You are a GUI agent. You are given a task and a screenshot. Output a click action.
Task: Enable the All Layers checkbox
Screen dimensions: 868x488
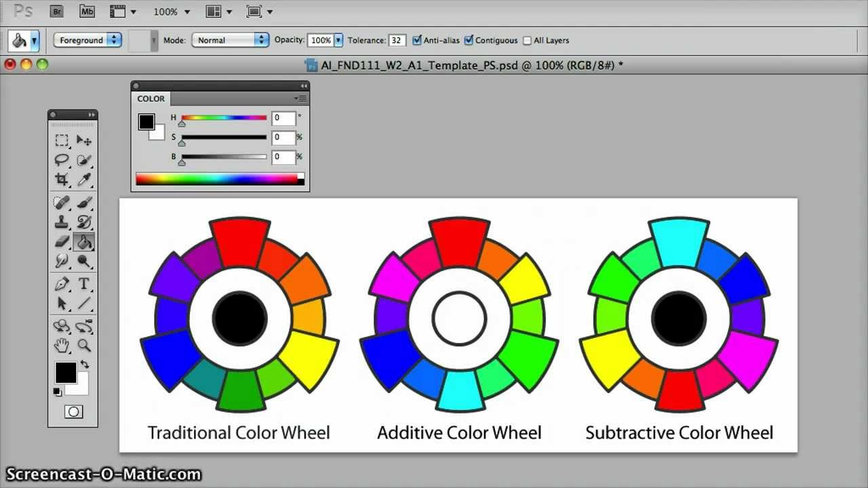click(x=527, y=41)
